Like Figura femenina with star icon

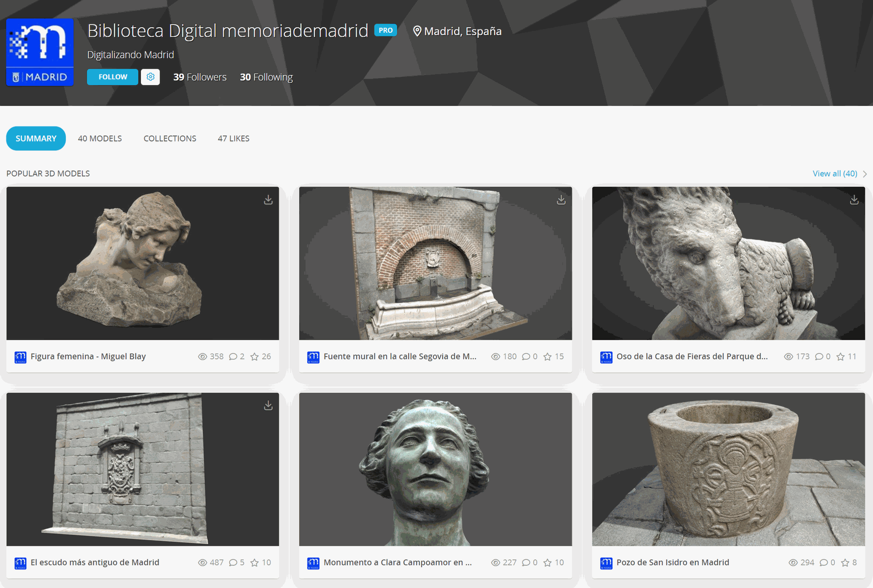point(255,357)
